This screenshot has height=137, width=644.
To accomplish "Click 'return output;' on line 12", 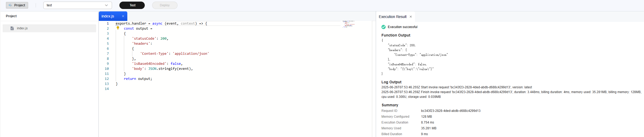I will [138, 79].
